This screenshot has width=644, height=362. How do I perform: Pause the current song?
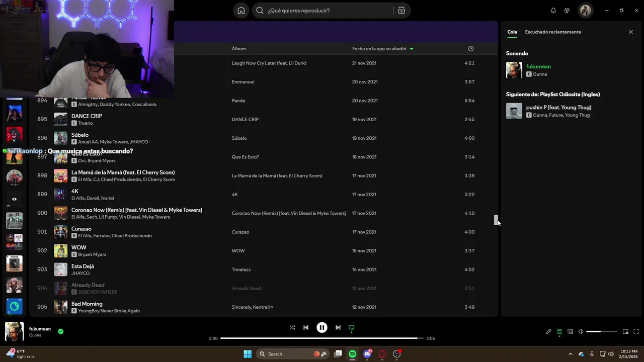(322, 327)
